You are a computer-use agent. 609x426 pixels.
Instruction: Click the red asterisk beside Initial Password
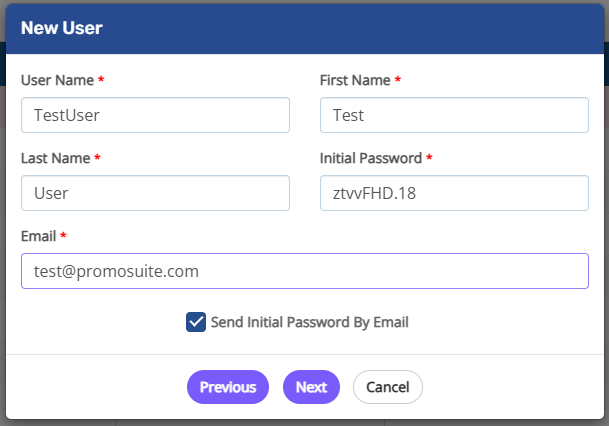tap(430, 158)
